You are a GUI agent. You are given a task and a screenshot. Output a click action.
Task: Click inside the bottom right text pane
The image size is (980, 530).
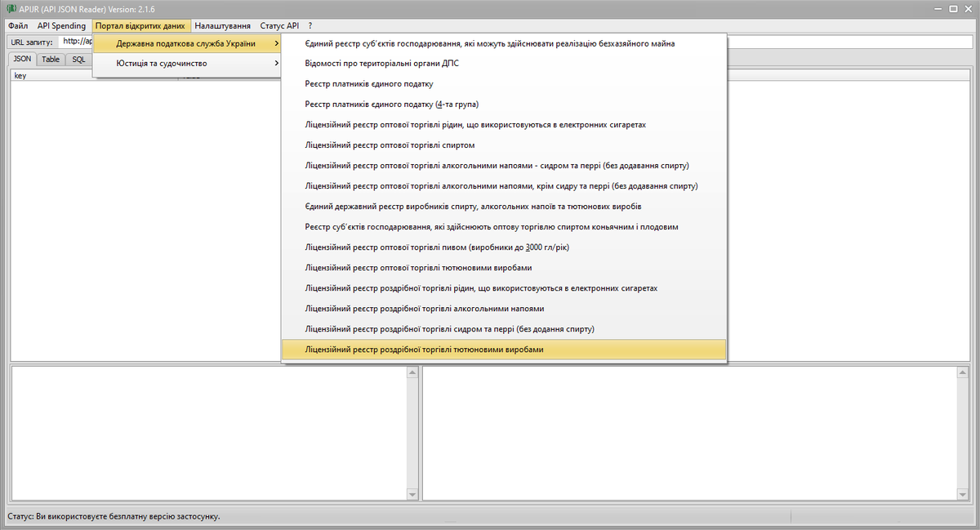(x=690, y=434)
